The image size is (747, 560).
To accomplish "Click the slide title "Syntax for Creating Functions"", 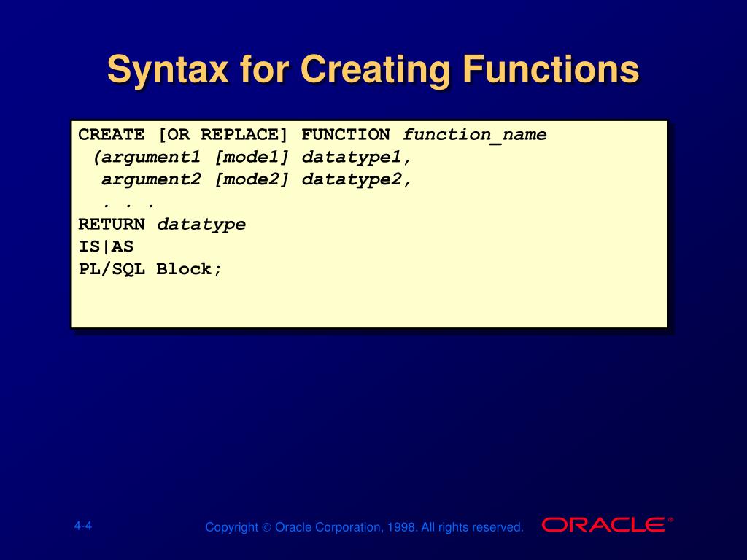I will click(x=373, y=71).
